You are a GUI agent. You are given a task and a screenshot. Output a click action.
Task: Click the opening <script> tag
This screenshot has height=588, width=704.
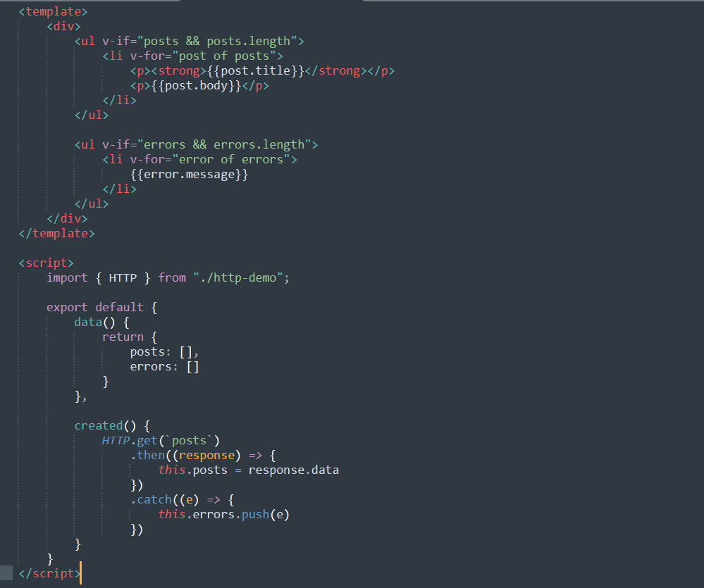tap(46, 263)
